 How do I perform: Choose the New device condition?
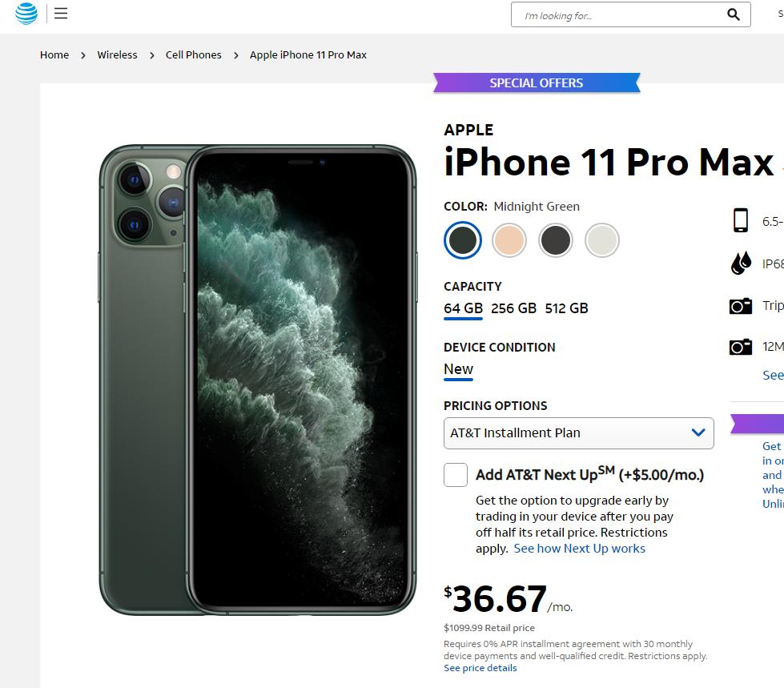coord(457,368)
